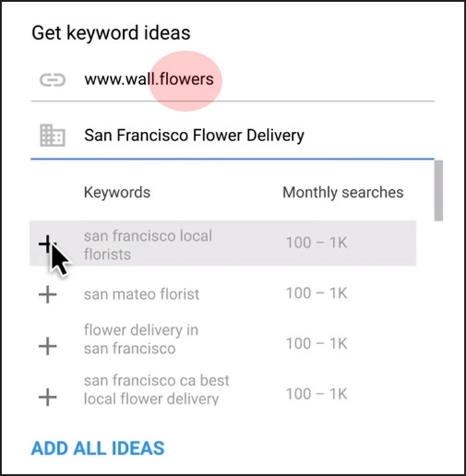466x476 pixels.
Task: Click the 100 – 1K value for san mateo florist
Action: point(317,293)
